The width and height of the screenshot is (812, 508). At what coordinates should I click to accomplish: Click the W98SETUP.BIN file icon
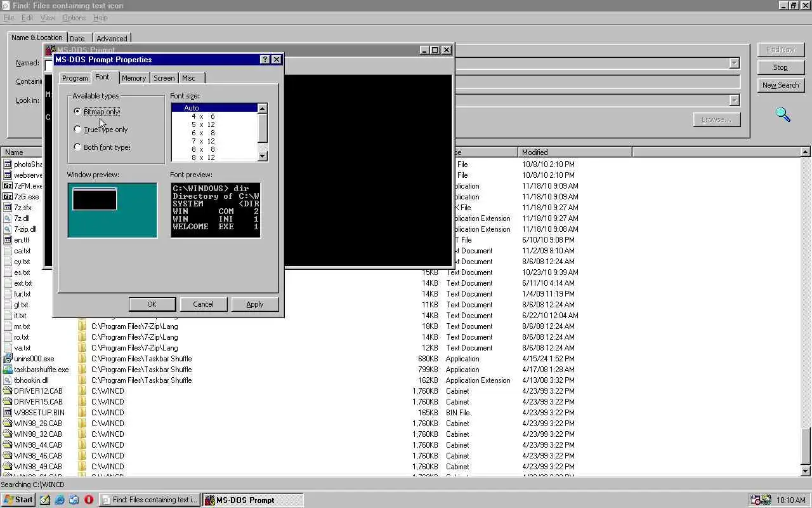(8, 413)
